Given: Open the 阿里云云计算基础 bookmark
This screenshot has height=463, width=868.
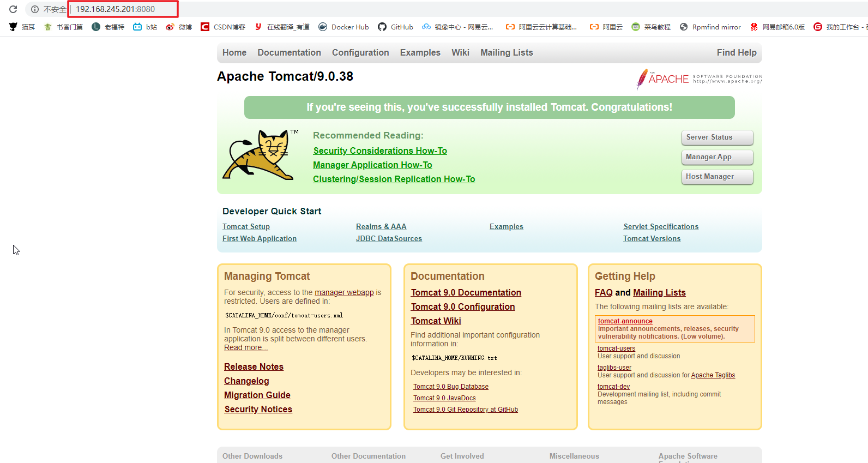Looking at the screenshot, I should point(541,27).
